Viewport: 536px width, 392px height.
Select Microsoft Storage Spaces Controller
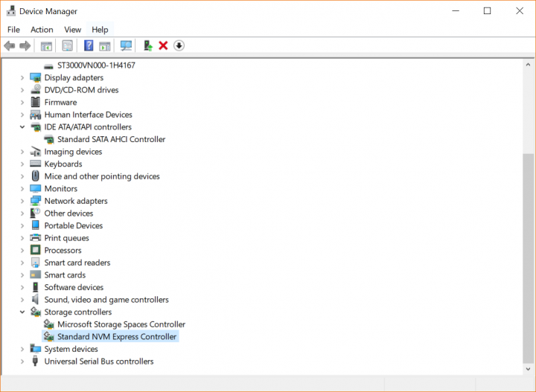(121, 324)
